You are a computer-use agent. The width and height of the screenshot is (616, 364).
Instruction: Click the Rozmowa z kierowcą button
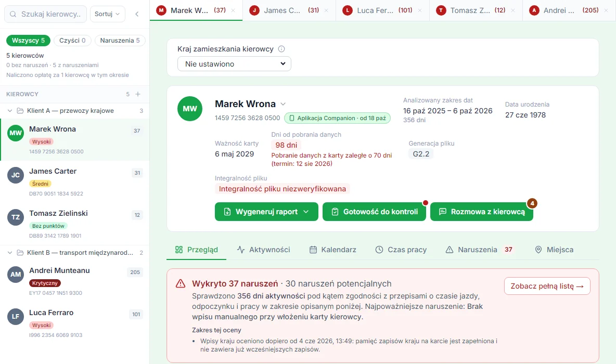point(482,212)
